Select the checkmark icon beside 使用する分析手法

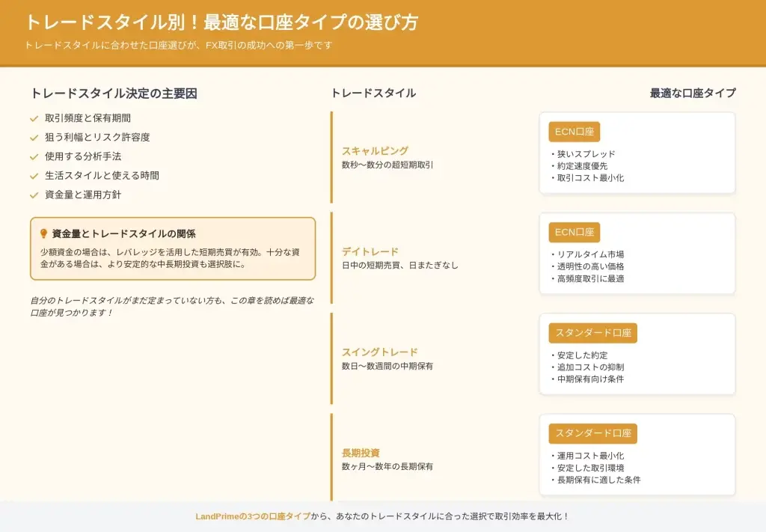(34, 156)
